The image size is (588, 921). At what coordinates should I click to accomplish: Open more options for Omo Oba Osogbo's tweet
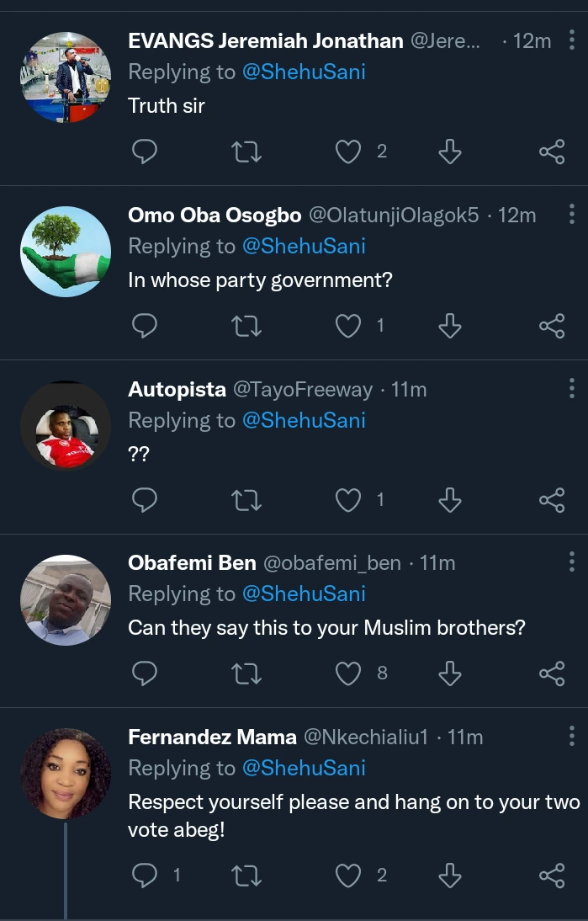pyautogui.click(x=572, y=214)
